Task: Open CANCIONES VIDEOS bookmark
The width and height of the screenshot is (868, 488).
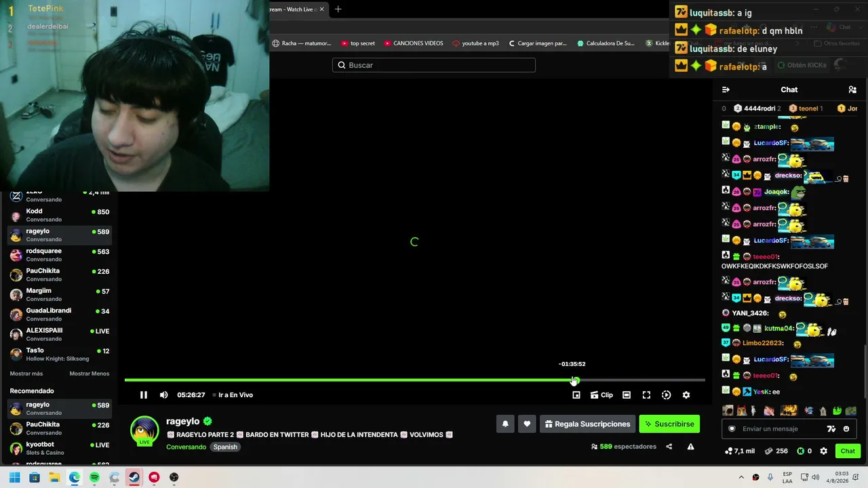Action: (413, 43)
